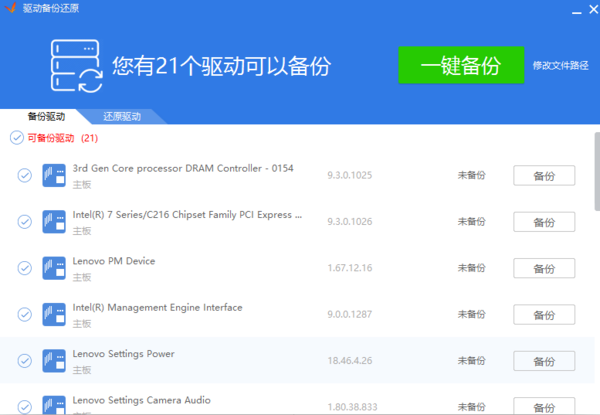Switch to the 备份驱动 tab
The height and width of the screenshot is (415, 600).
click(x=46, y=117)
